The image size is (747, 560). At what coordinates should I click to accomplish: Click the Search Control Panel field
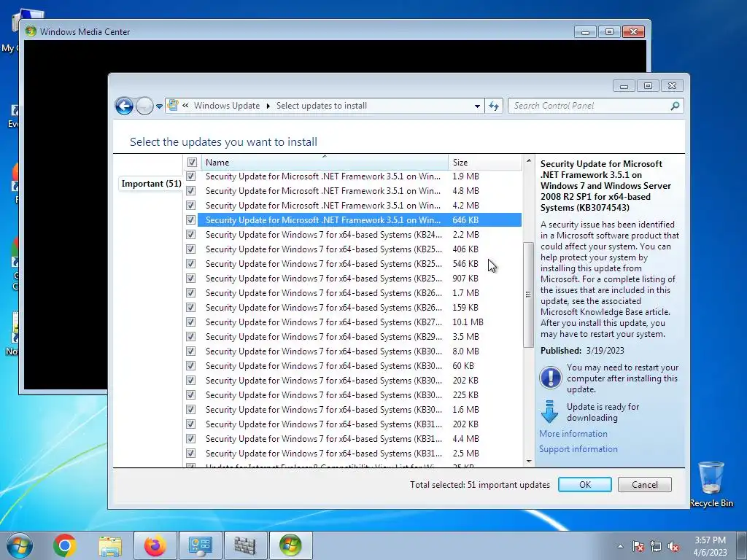click(589, 106)
